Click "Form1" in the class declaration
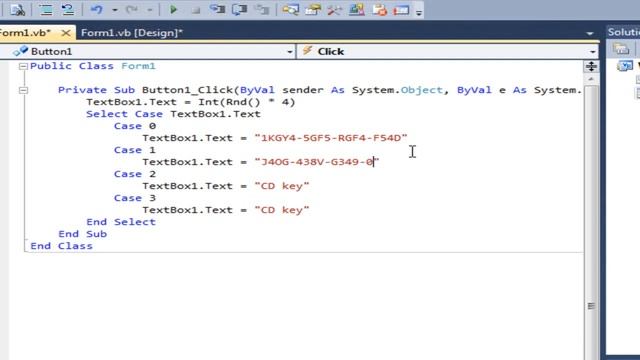 pyautogui.click(x=138, y=66)
